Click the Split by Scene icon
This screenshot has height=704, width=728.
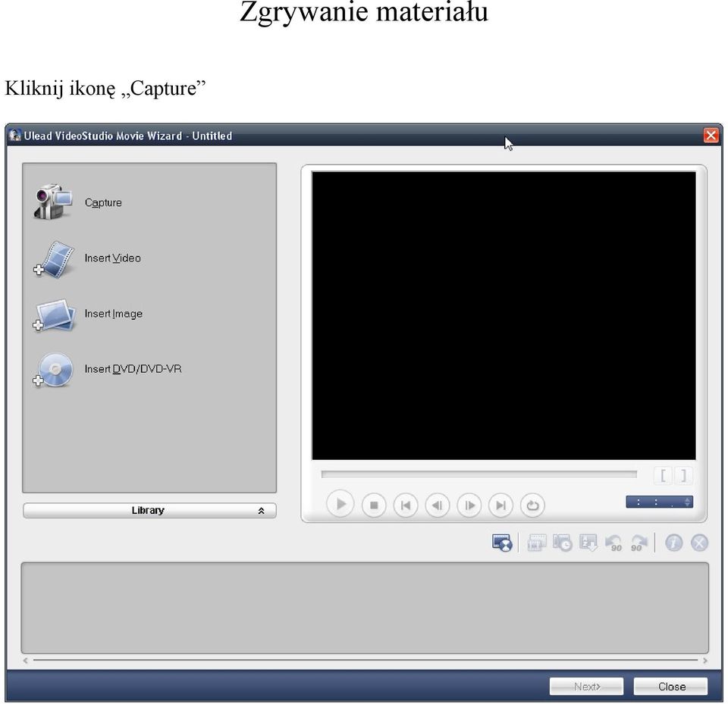[x=537, y=543]
